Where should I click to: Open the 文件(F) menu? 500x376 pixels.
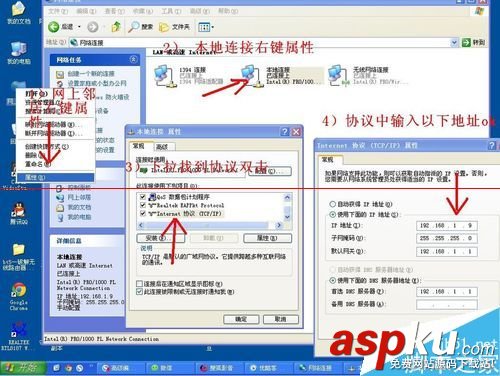click(x=58, y=11)
